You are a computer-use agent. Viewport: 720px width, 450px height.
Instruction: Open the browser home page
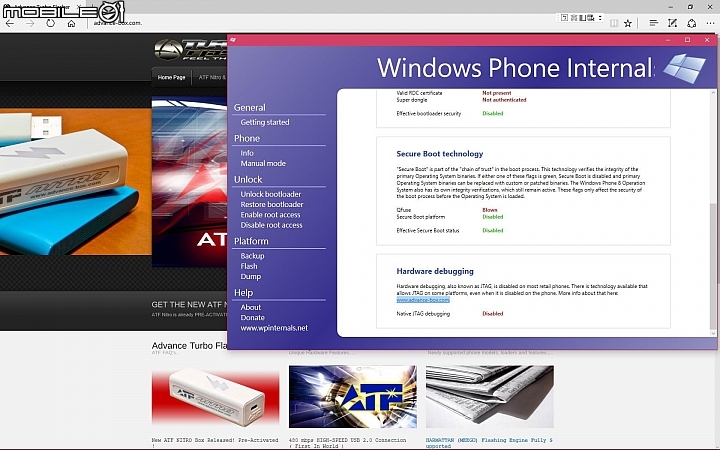[x=71, y=23]
